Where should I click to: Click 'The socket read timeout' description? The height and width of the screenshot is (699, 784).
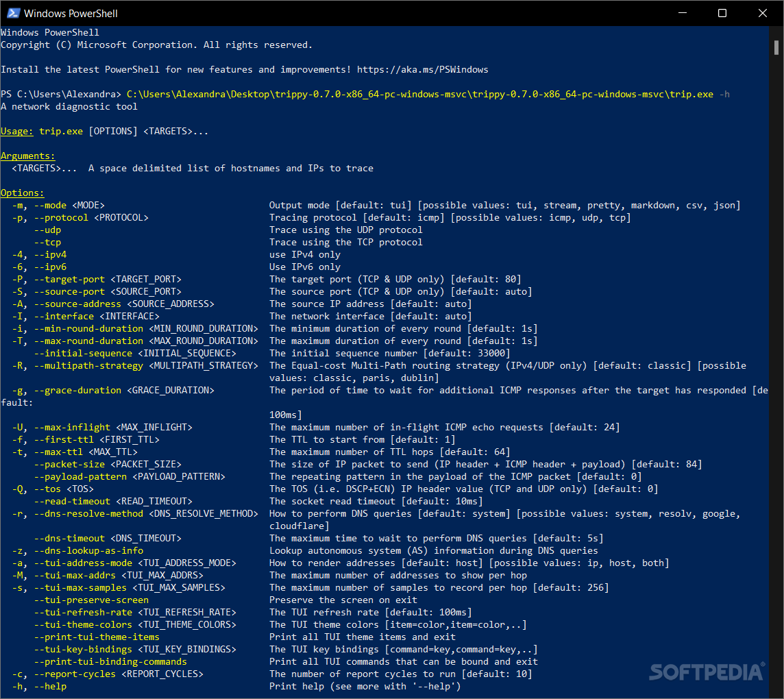(x=376, y=502)
